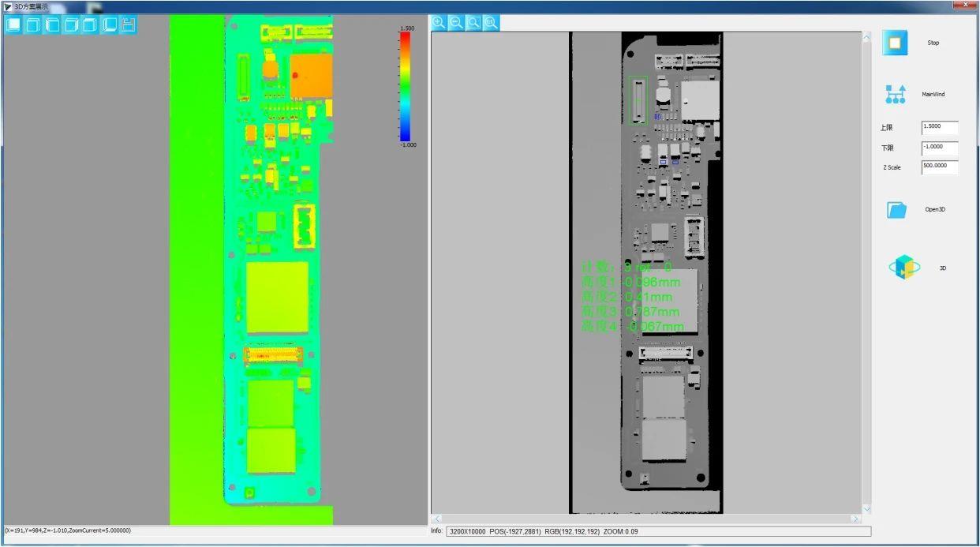Reset zoom with the 1:1 magnifier icon
Screen dimensions: 980x547
point(491,23)
